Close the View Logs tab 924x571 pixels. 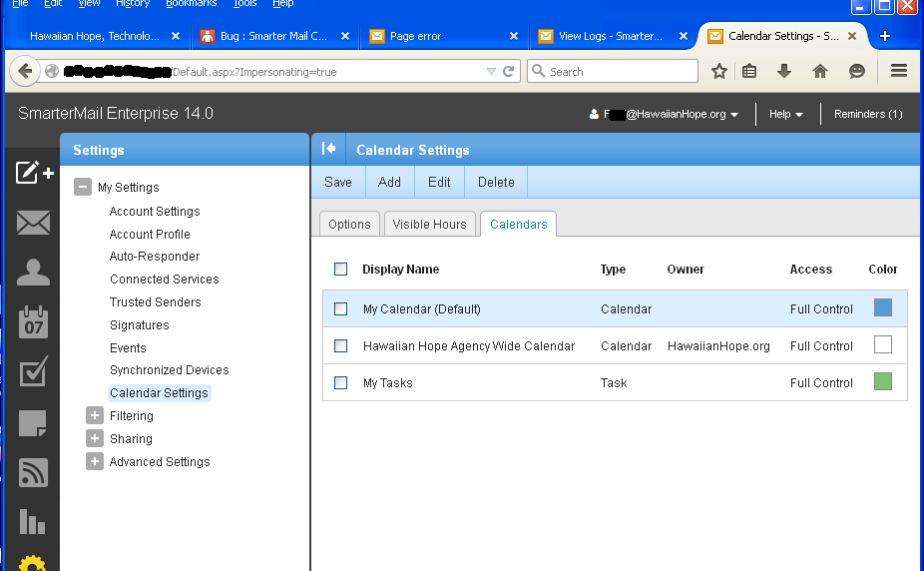tap(684, 36)
